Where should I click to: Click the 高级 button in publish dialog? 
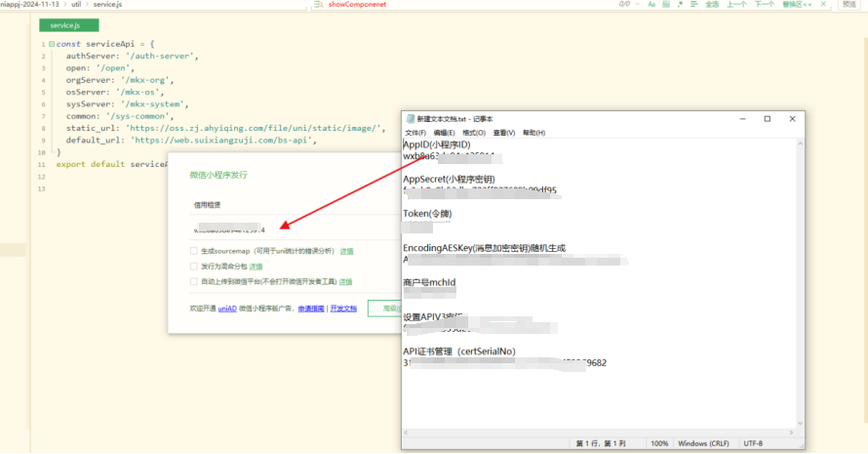click(385, 309)
